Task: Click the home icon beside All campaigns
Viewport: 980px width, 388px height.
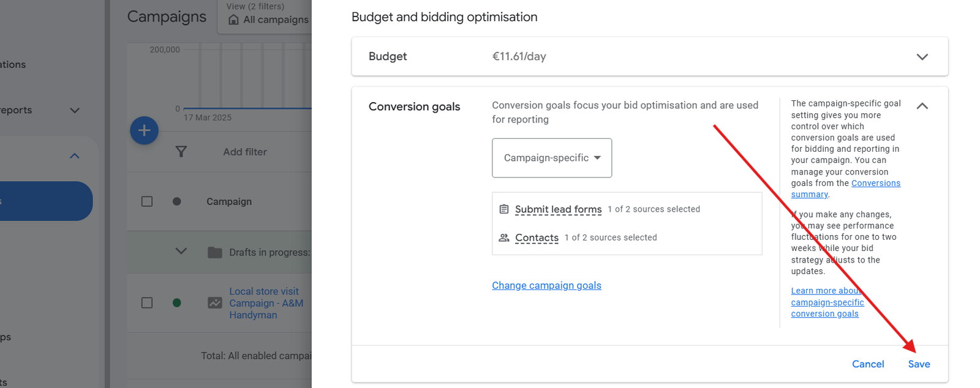Action: tap(233, 20)
